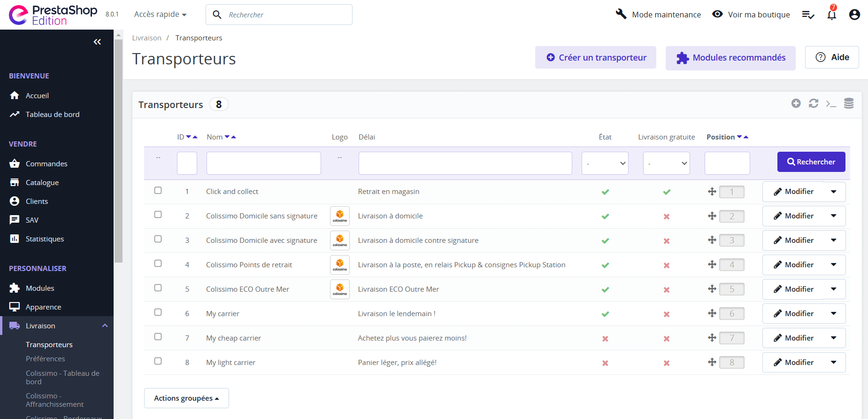Open the notifications bell
The width and height of the screenshot is (868, 419).
point(831,15)
